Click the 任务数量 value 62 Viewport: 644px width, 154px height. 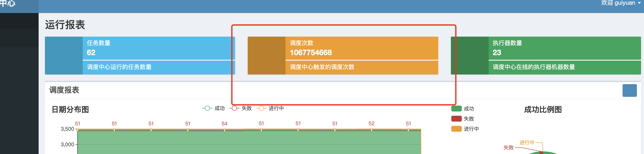[x=91, y=53]
